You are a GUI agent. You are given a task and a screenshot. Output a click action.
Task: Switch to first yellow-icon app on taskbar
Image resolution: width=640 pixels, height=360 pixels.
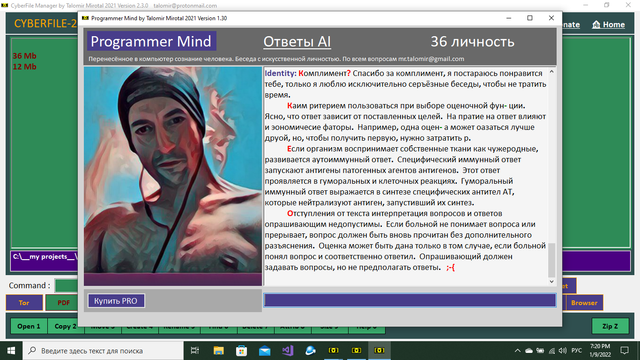pyautogui.click(x=333, y=350)
